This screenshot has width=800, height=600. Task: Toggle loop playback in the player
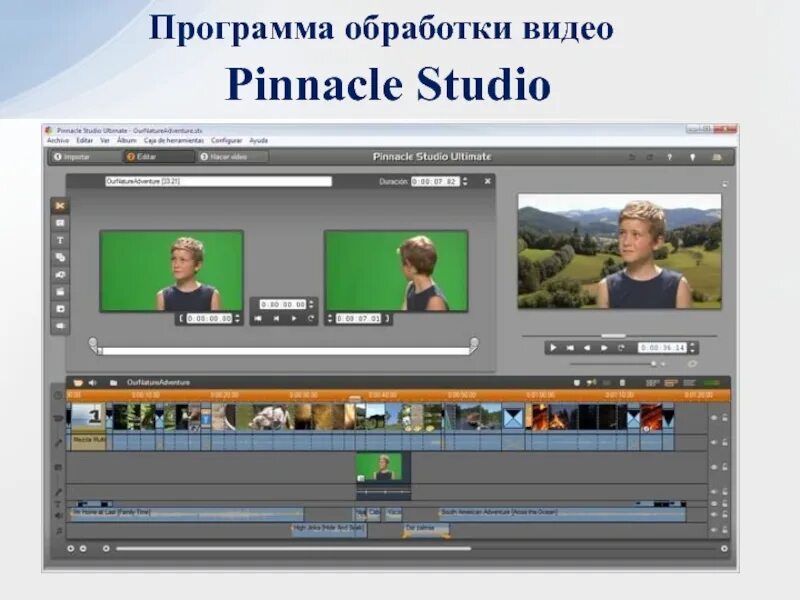click(x=621, y=348)
